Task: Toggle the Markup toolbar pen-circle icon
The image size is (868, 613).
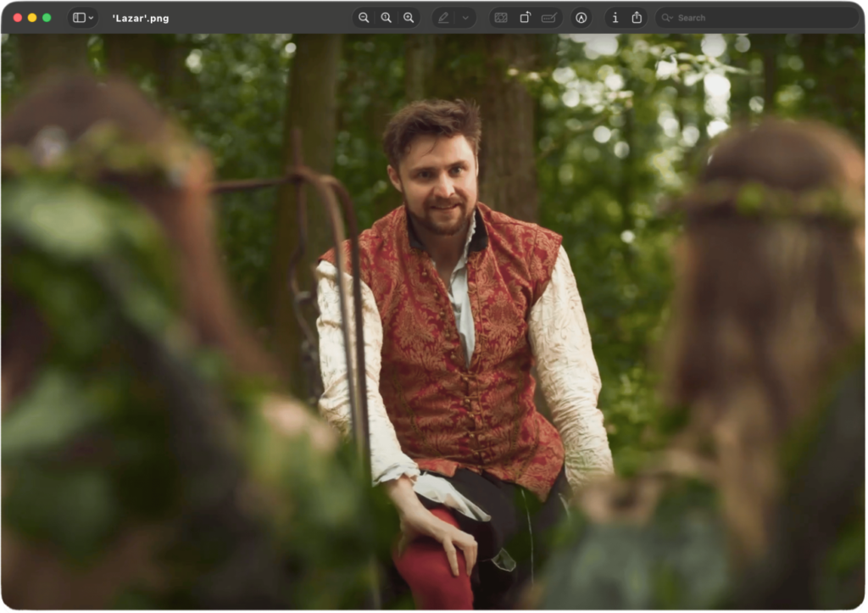Action: click(581, 18)
